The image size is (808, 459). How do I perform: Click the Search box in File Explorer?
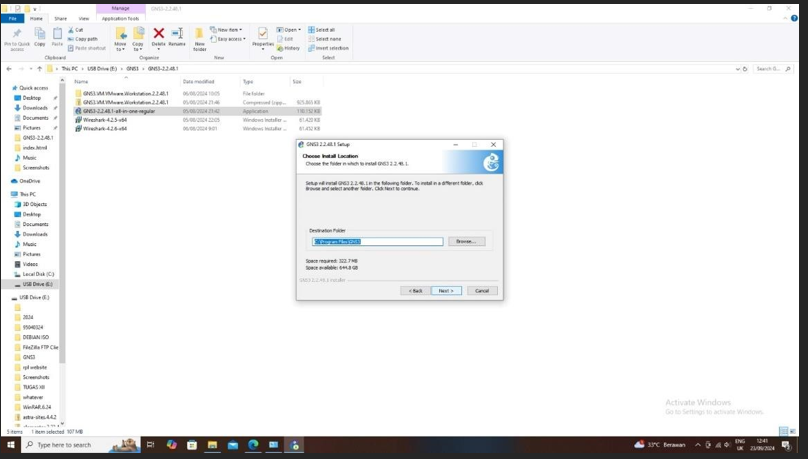(x=772, y=69)
